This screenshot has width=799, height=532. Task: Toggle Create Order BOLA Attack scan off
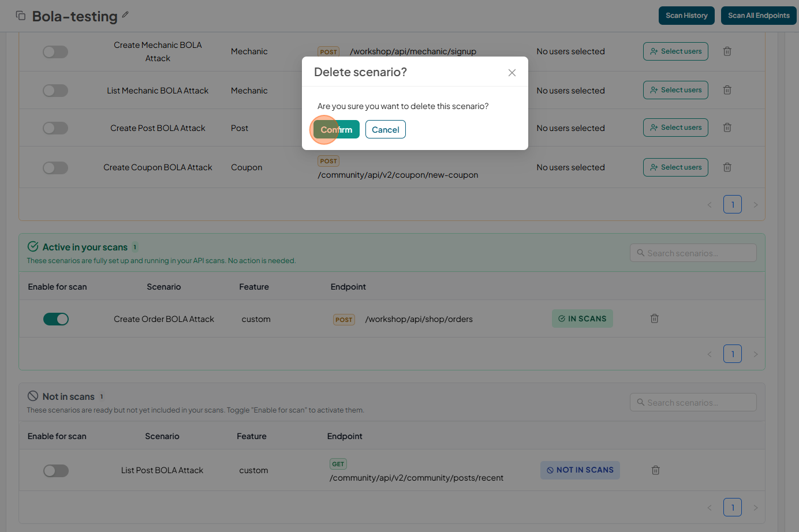click(x=56, y=319)
